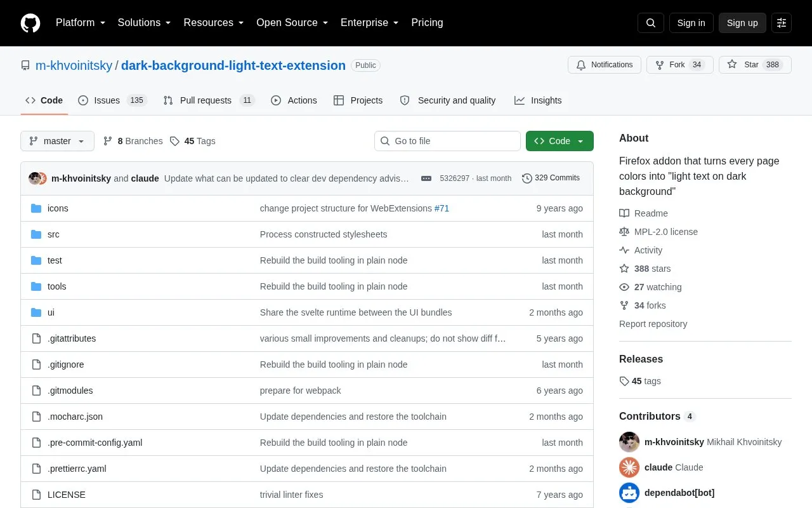Open the .gitattributes file
Image resolution: width=812 pixels, height=508 pixels.
[x=72, y=338]
